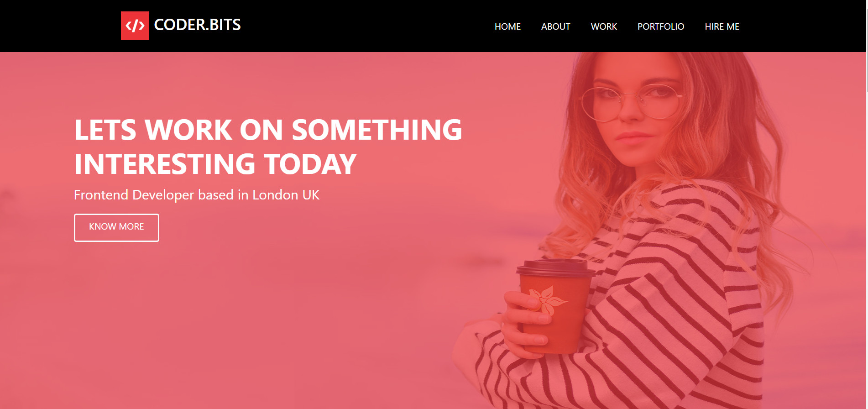The height and width of the screenshot is (409, 868).
Task: Select WORK in the top navigation
Action: click(x=604, y=26)
